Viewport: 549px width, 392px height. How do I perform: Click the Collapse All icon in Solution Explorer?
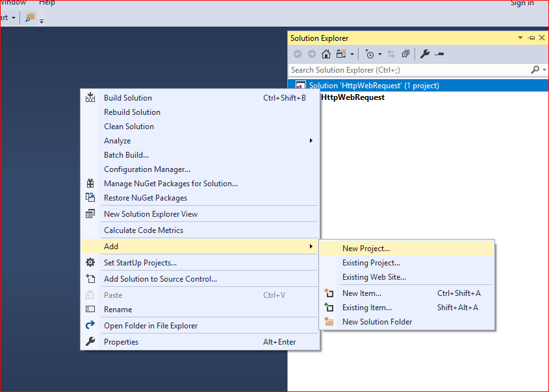(x=405, y=54)
